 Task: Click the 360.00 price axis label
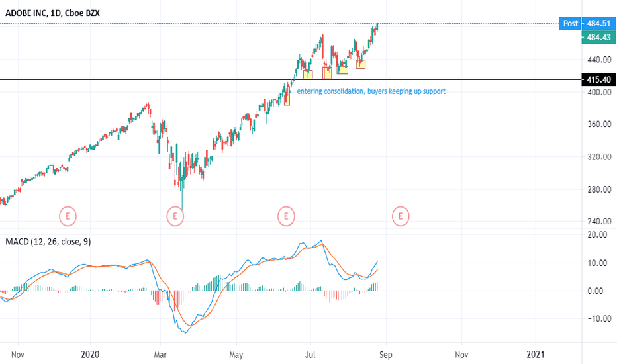point(599,124)
